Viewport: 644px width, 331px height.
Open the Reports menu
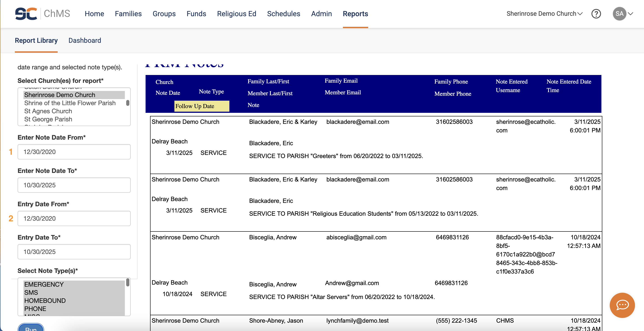(x=355, y=14)
